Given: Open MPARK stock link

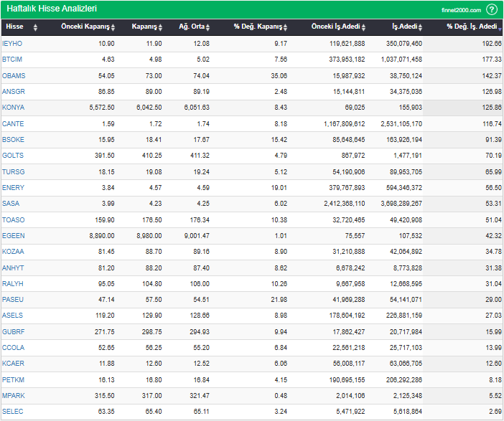Looking at the screenshot, I should pyautogui.click(x=13, y=396).
